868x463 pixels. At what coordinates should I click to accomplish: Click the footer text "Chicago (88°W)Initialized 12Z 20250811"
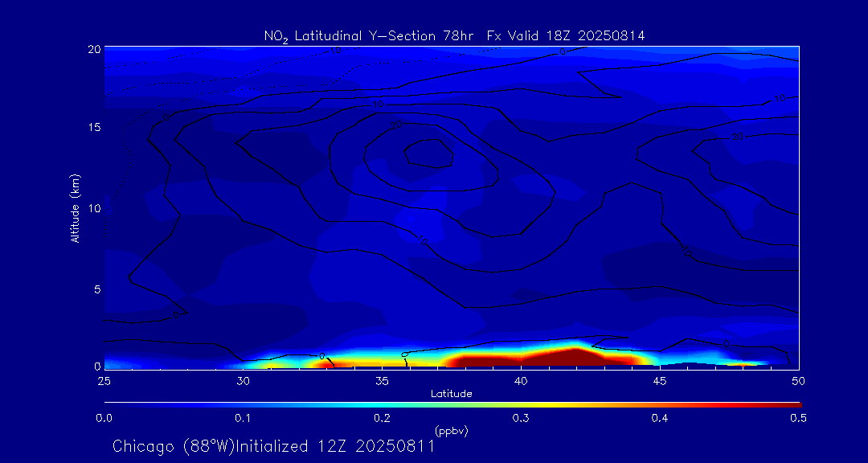click(273, 447)
